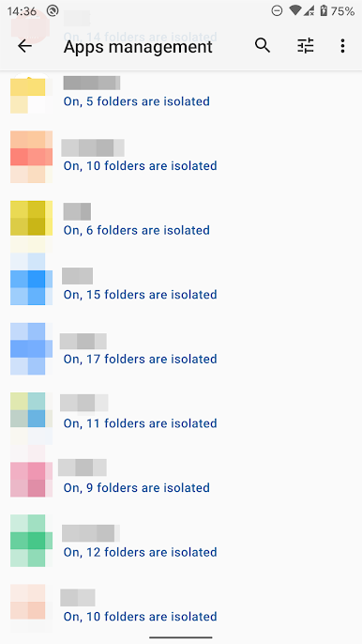Open the three-dot overflow menu
The width and height of the screenshot is (362, 644).
click(x=342, y=46)
